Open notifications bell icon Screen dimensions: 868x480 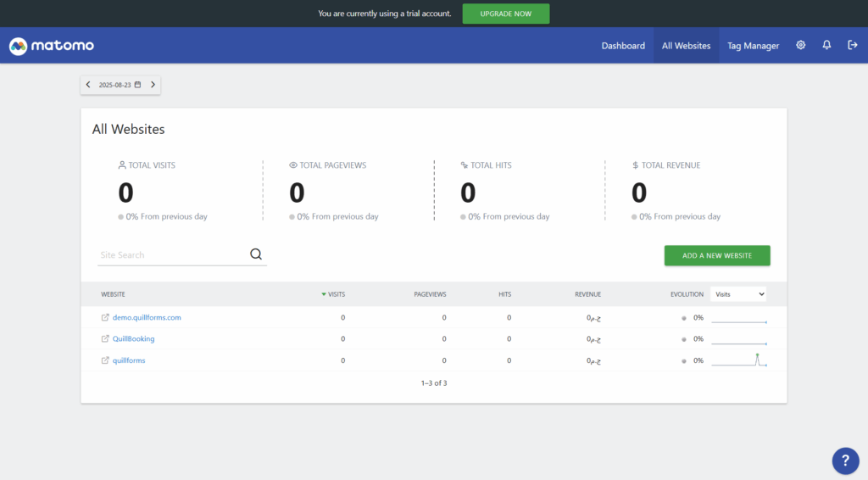pyautogui.click(x=826, y=46)
